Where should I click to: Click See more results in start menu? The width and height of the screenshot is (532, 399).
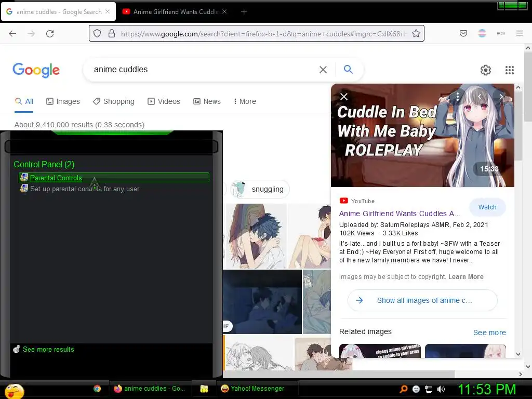coord(44,349)
